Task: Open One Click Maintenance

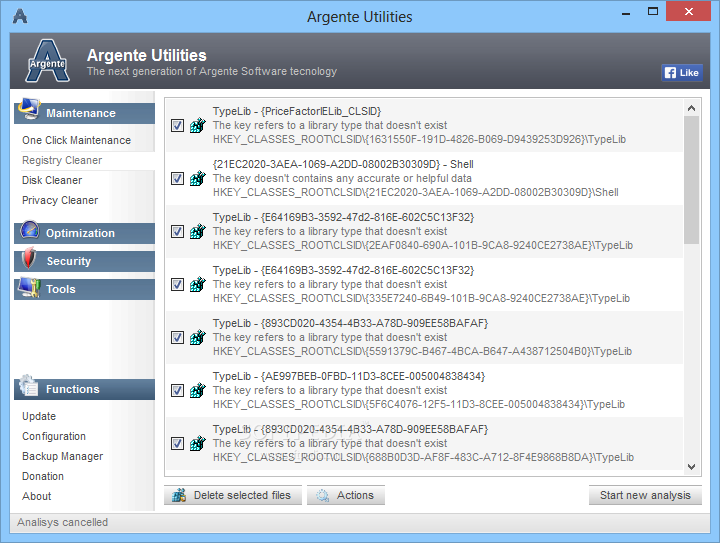Action: tap(76, 140)
